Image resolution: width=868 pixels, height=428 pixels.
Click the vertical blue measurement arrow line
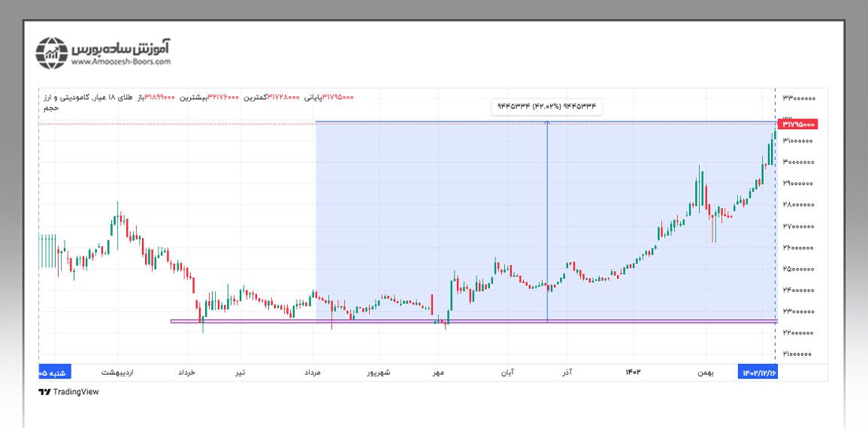(x=547, y=225)
